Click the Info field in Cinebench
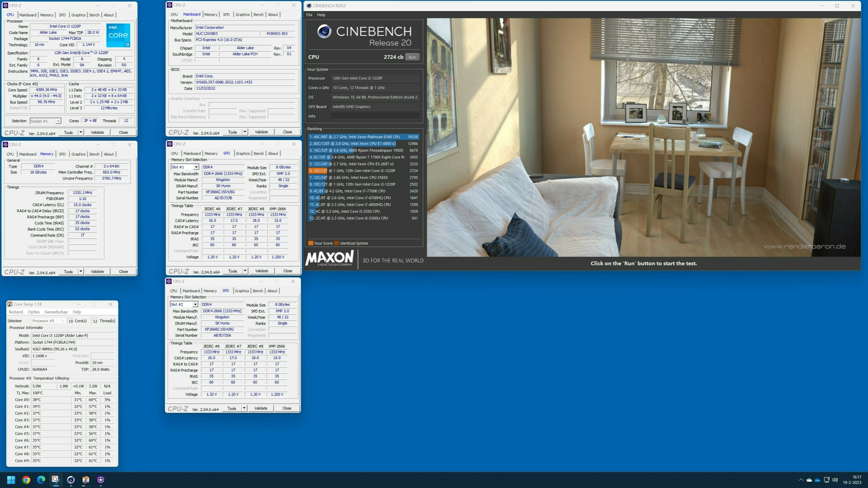Image resolution: width=868 pixels, height=488 pixels. pyautogui.click(x=375, y=116)
